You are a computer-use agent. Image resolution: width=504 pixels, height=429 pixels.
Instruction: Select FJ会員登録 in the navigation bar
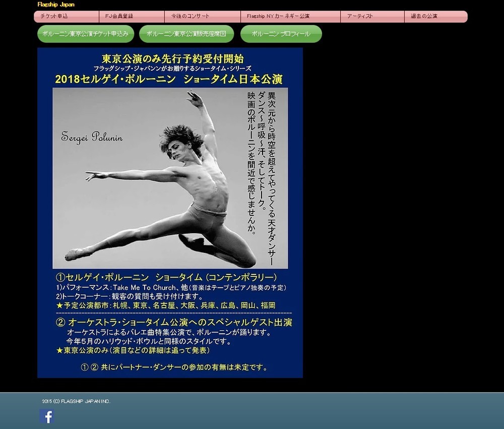(x=119, y=17)
